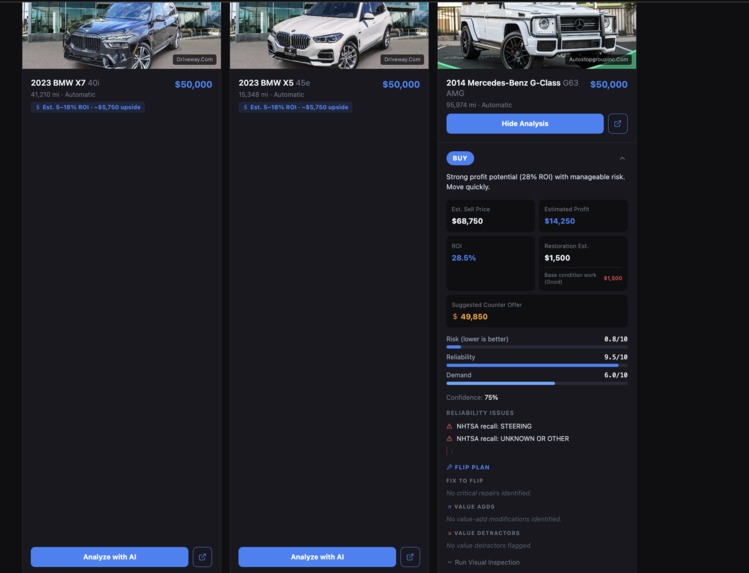Click the Strong profit potential summary
The height and width of the screenshot is (573, 749).
click(x=535, y=182)
